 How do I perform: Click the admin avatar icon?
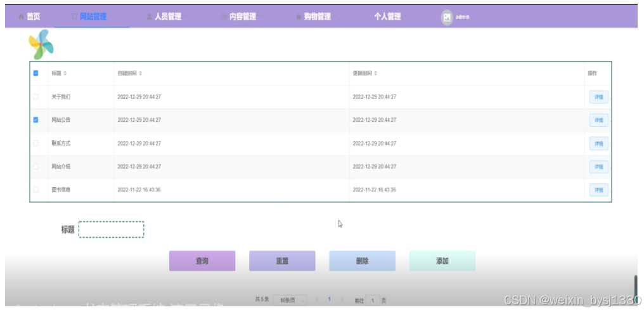(447, 17)
